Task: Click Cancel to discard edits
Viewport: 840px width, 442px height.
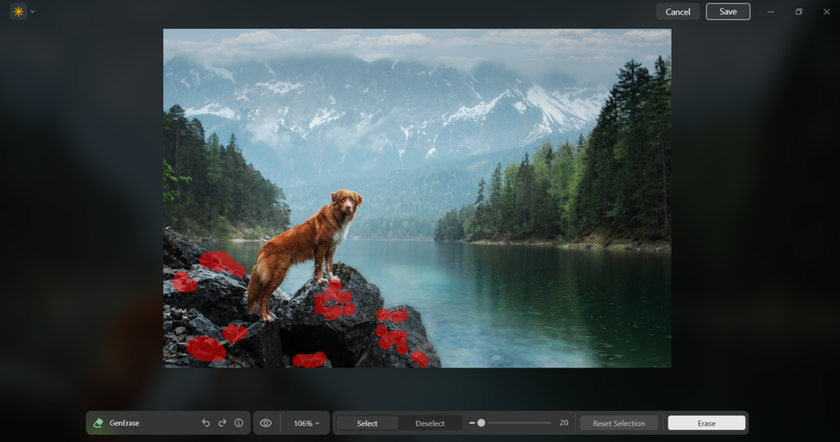Action: click(678, 12)
